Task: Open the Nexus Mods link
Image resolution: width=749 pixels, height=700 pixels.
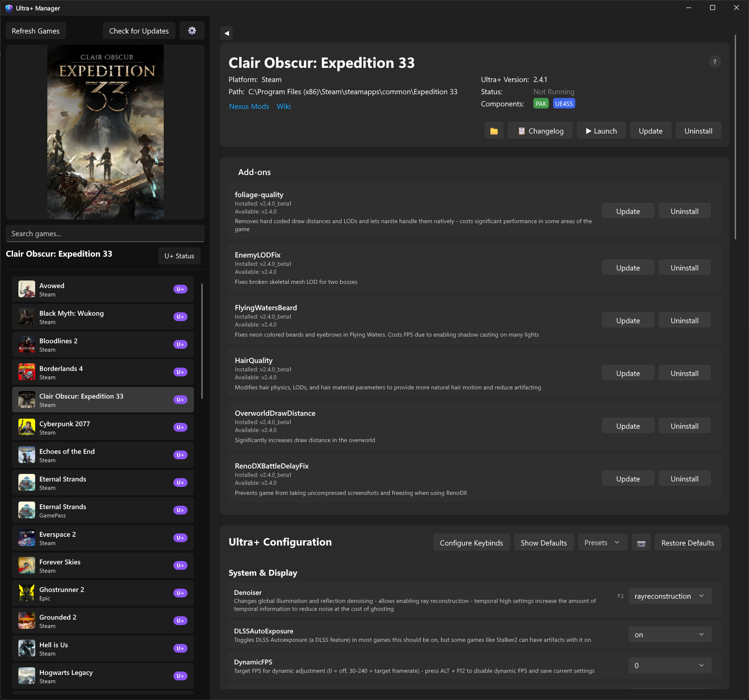Action: [x=249, y=106]
